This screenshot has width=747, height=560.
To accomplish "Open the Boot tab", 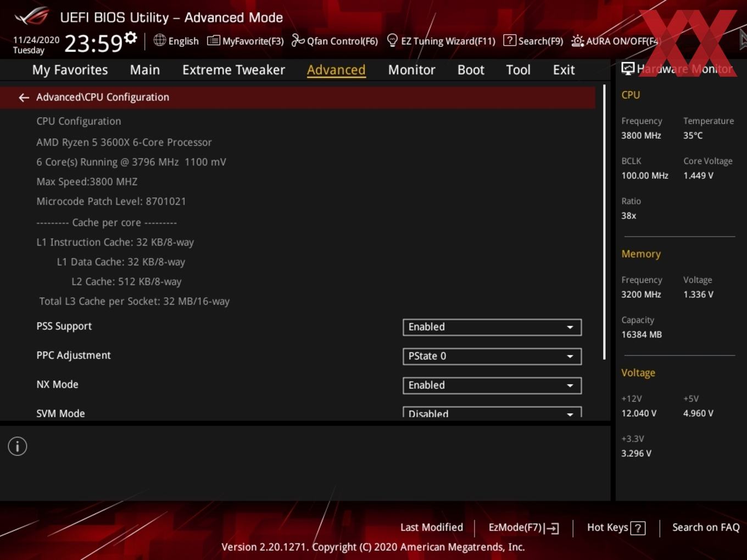I will click(x=471, y=70).
